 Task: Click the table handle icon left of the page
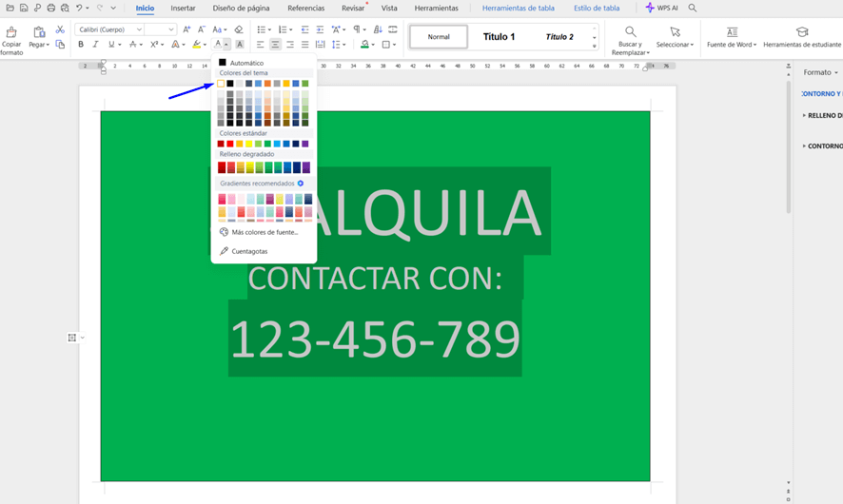pyautogui.click(x=72, y=338)
